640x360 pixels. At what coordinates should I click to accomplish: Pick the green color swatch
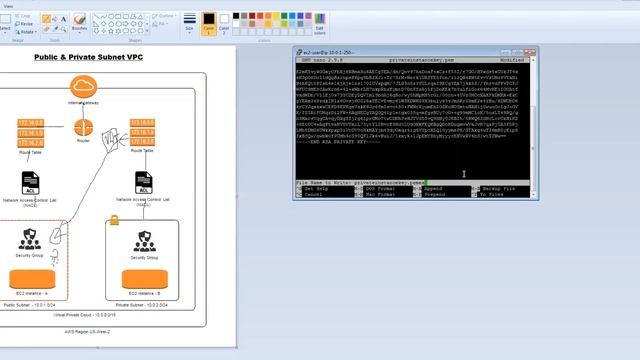point(284,16)
